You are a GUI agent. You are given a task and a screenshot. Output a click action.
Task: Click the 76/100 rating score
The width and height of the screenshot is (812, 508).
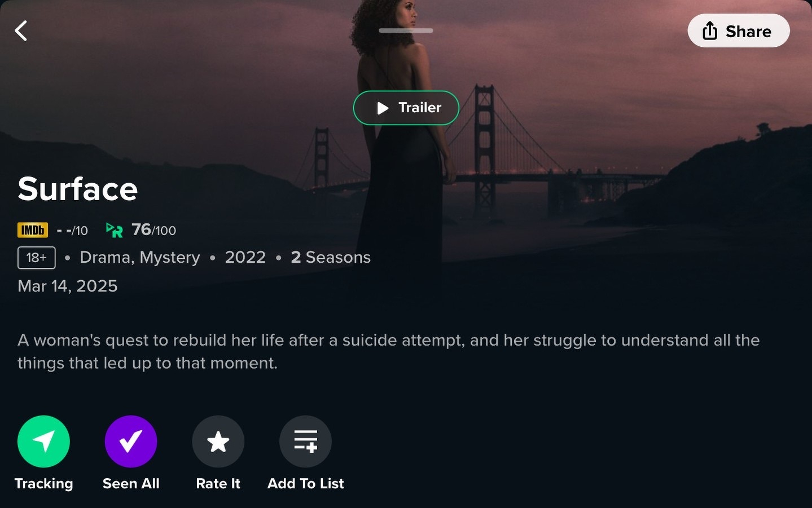pyautogui.click(x=153, y=229)
